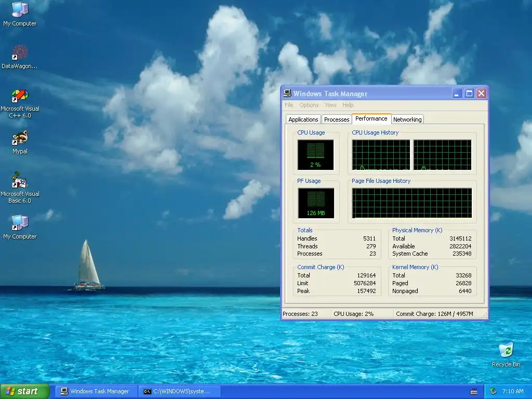Select the My Computer shortcut above the sailboat
This screenshot has height=399, width=532.
click(20, 227)
